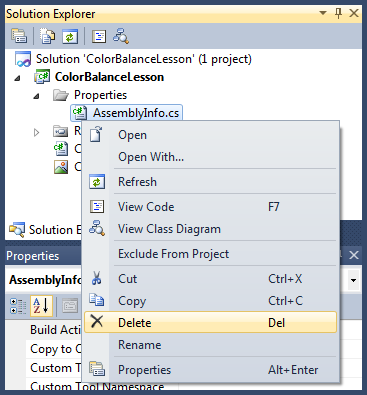367x395 pixels.
Task: Click the Refresh icon in Solution Explorer toolbar
Action: 70,36
